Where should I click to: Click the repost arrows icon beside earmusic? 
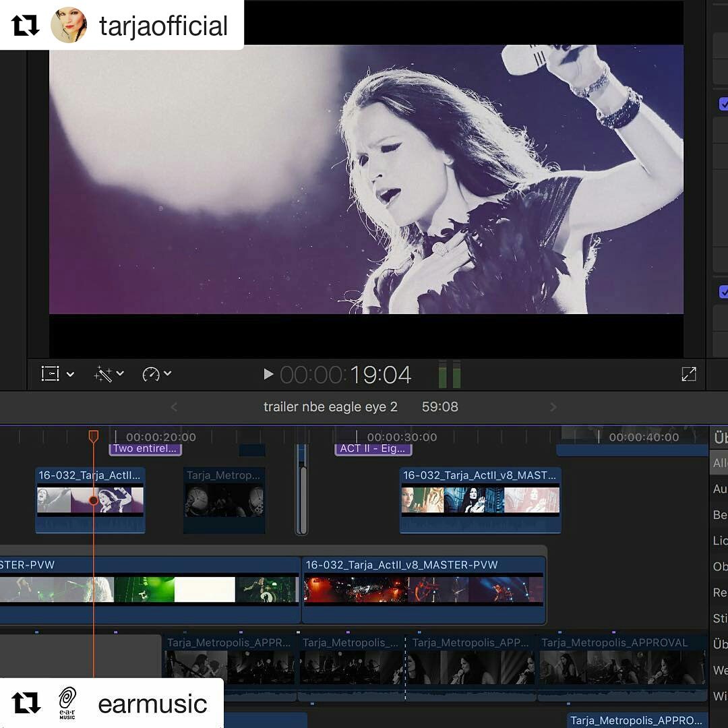click(x=26, y=702)
